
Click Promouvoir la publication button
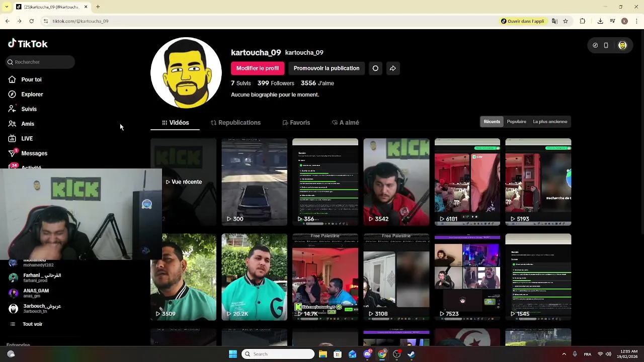click(x=327, y=68)
